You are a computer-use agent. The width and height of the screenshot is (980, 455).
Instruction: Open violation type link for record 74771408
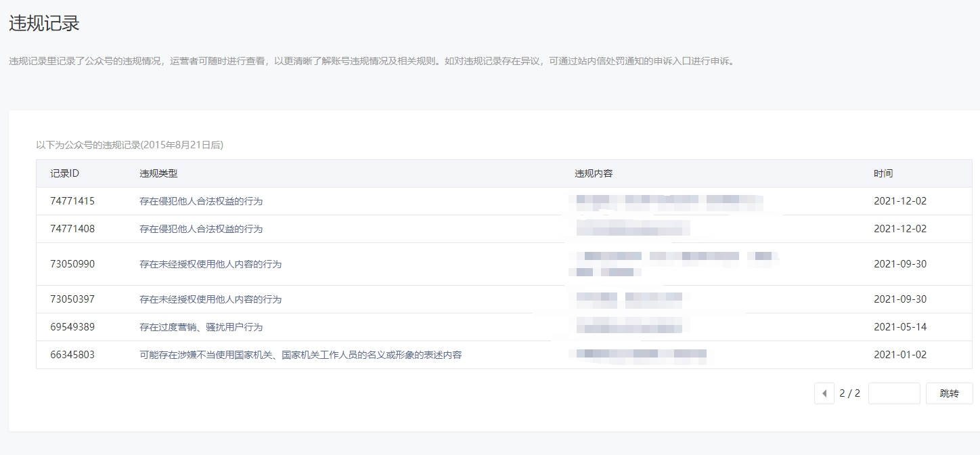(201, 229)
